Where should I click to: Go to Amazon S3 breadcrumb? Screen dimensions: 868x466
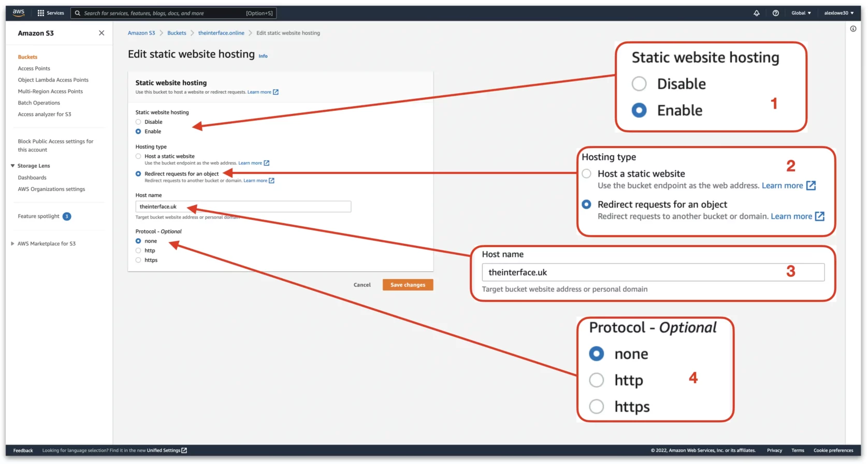click(141, 33)
